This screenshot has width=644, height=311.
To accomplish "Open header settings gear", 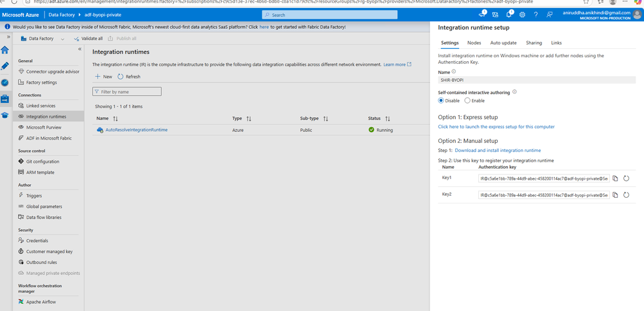I will (522, 15).
